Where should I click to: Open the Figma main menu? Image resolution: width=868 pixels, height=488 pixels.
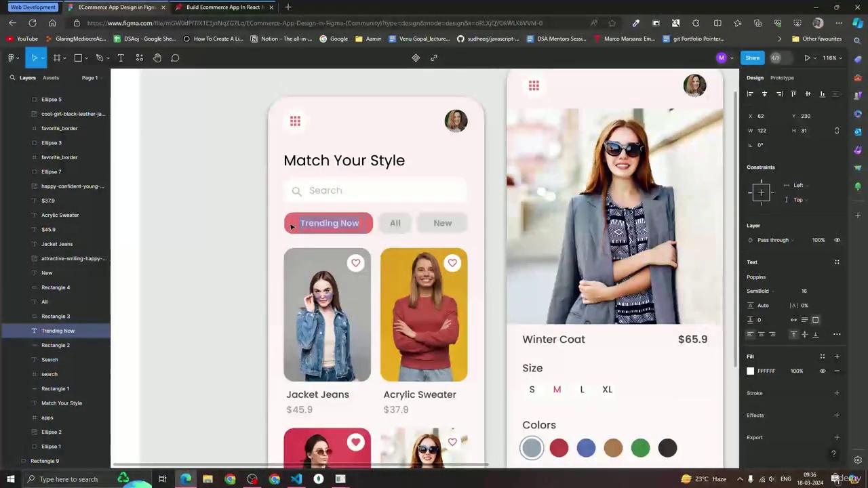[11, 58]
